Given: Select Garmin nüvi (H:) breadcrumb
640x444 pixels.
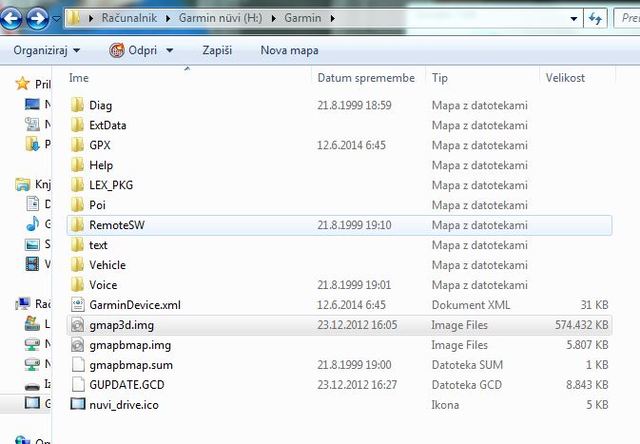Looking at the screenshot, I should point(220,18).
